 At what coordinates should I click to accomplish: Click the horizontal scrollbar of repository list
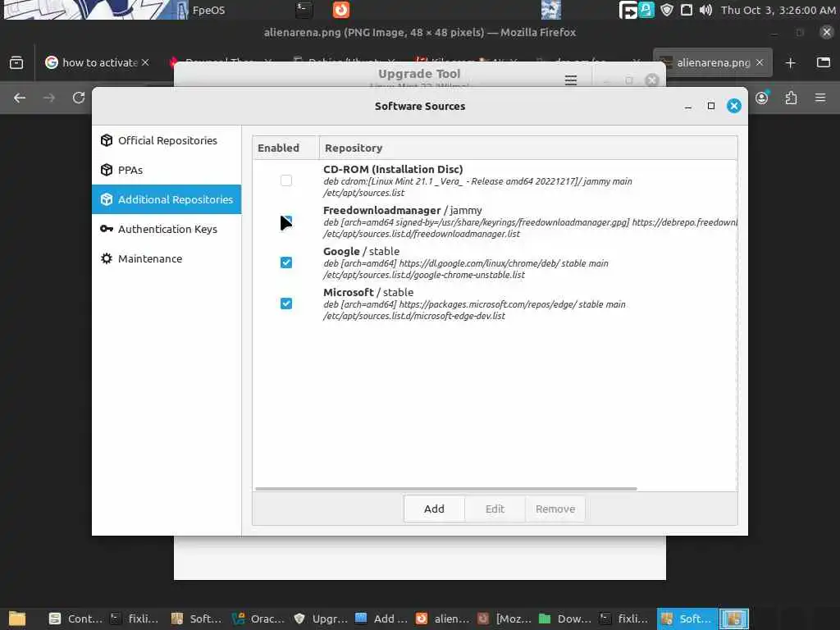[x=446, y=489]
